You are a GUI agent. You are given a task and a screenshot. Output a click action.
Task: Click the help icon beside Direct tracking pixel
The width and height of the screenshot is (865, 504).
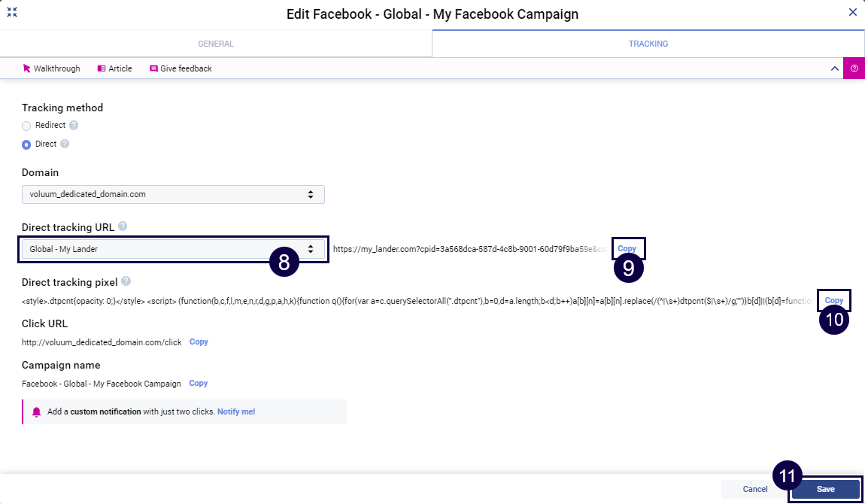coord(126,281)
